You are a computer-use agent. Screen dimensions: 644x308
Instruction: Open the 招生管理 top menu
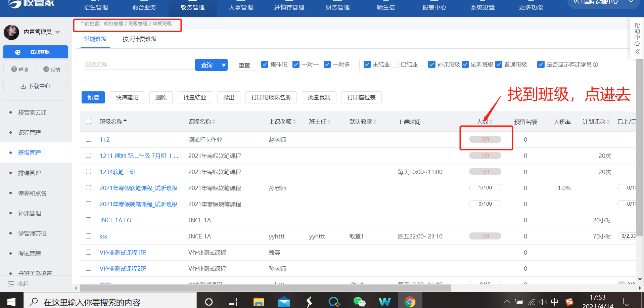pos(96,7)
